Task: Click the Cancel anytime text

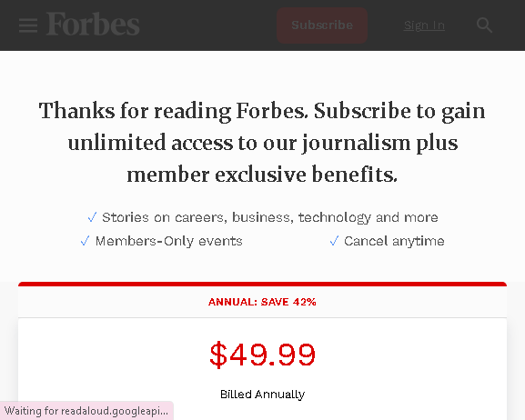Action: (x=394, y=241)
